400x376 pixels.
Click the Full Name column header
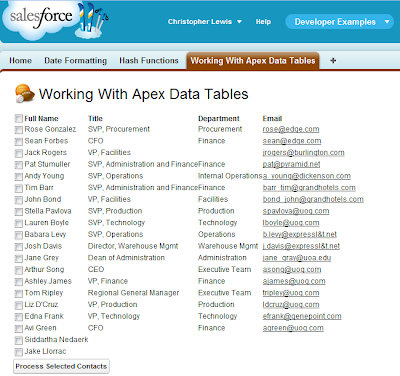(41, 118)
